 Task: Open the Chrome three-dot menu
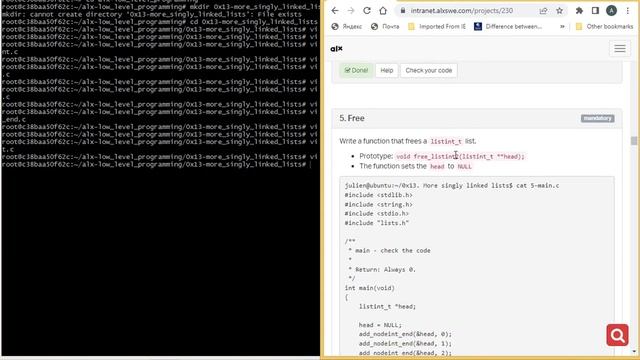(628, 11)
